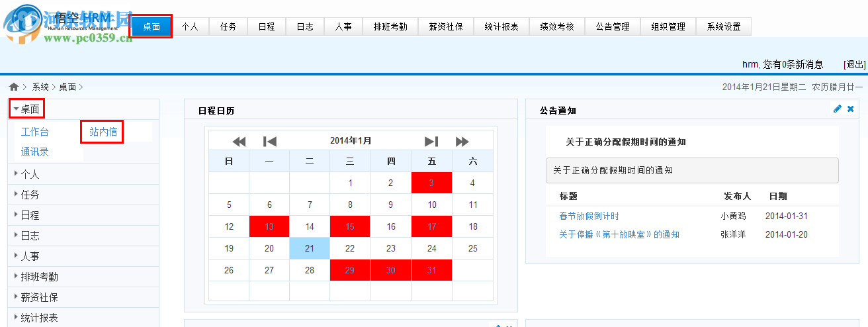Select the 排班考勤 top tab
Screen dimensions: 868x327
(390, 26)
